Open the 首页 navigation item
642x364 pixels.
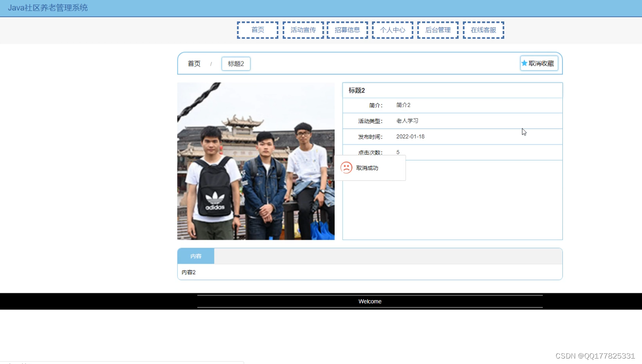257,30
